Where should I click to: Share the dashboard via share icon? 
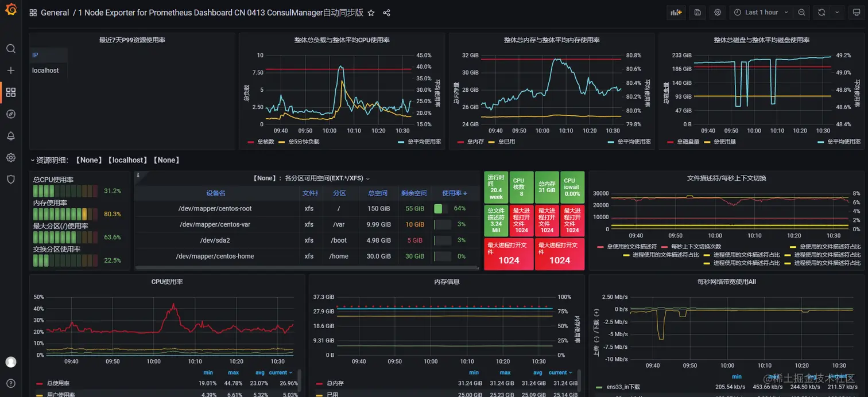pyautogui.click(x=386, y=13)
